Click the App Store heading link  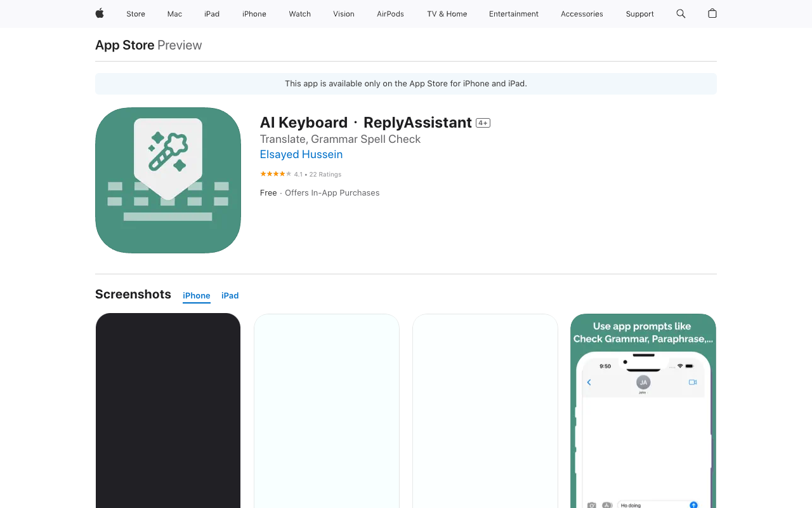[x=125, y=45]
